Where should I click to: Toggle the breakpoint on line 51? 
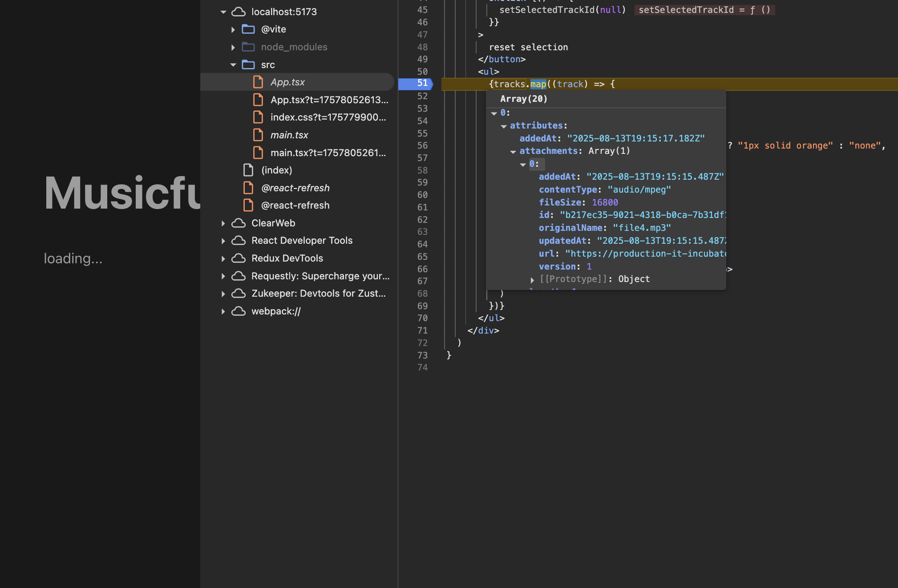point(422,84)
